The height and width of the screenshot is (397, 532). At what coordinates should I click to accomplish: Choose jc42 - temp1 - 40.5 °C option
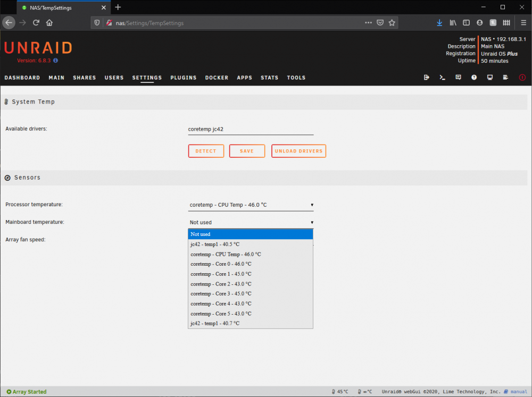[x=251, y=244]
